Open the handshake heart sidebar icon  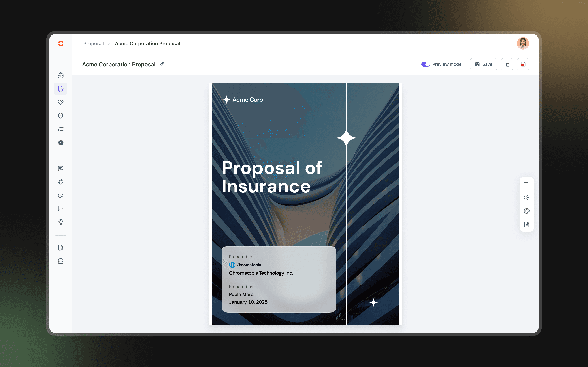click(60, 102)
